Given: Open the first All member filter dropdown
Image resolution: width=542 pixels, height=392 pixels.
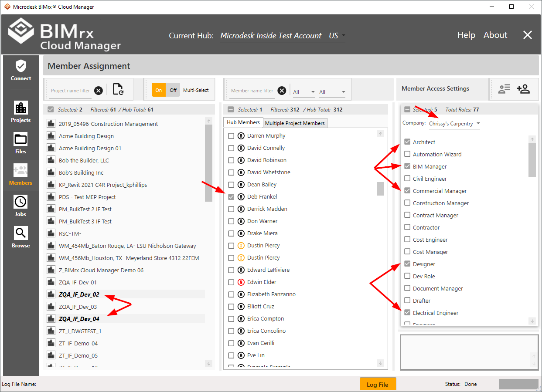Looking at the screenshot, I should 304,92.
